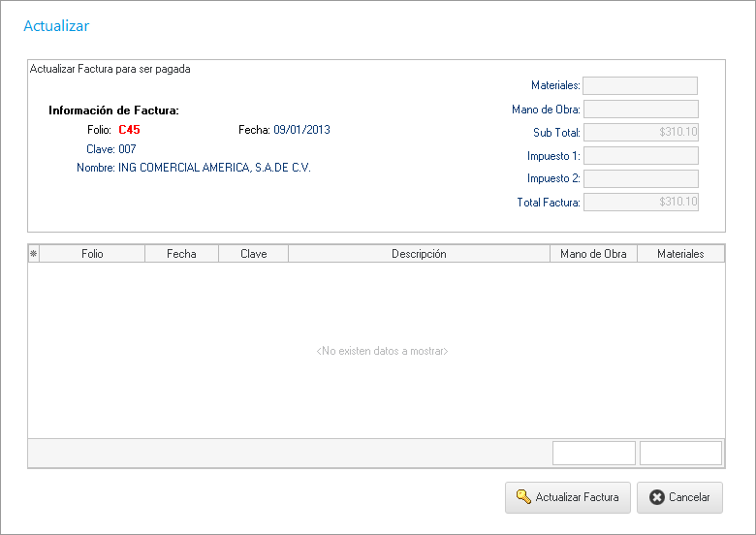This screenshot has width=756, height=535.
Task: Click the key icon on Actualizar Factura
Action: pyautogui.click(x=523, y=497)
